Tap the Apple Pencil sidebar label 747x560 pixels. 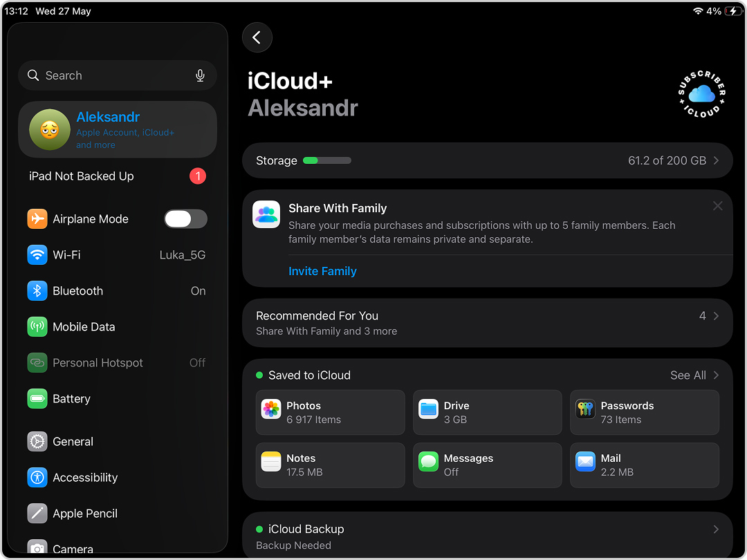[85, 513]
